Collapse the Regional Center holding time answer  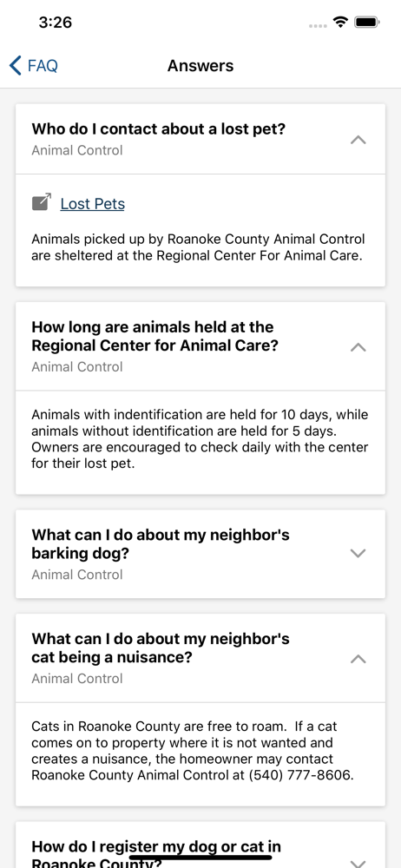(x=358, y=347)
